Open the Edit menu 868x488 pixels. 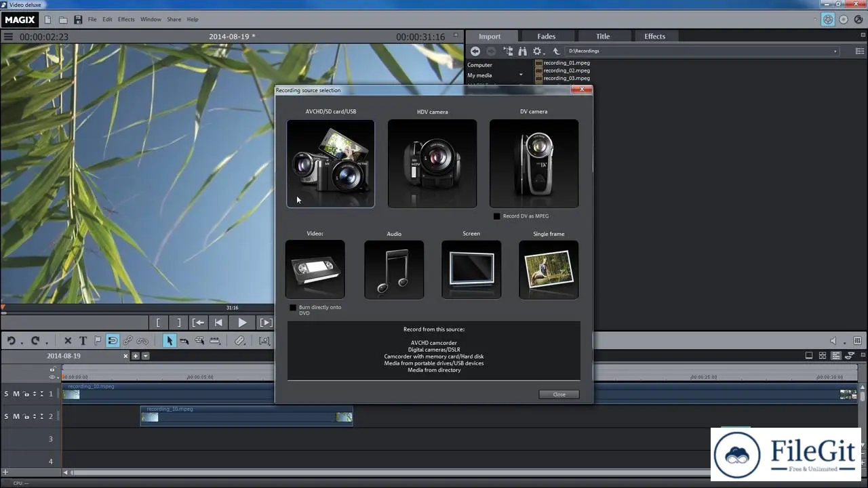[107, 20]
